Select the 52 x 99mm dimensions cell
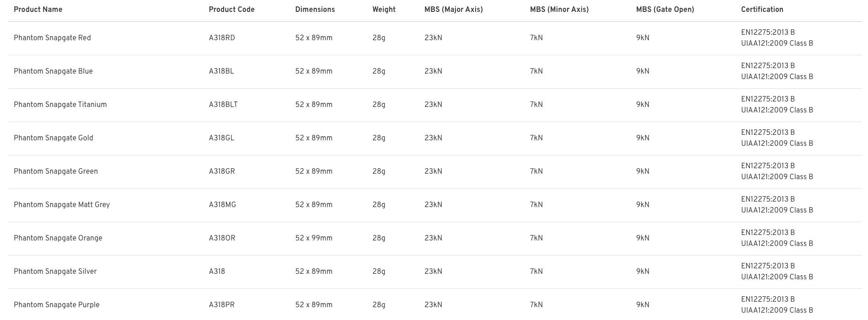Viewport: 868px width, 320px height. pos(314,238)
